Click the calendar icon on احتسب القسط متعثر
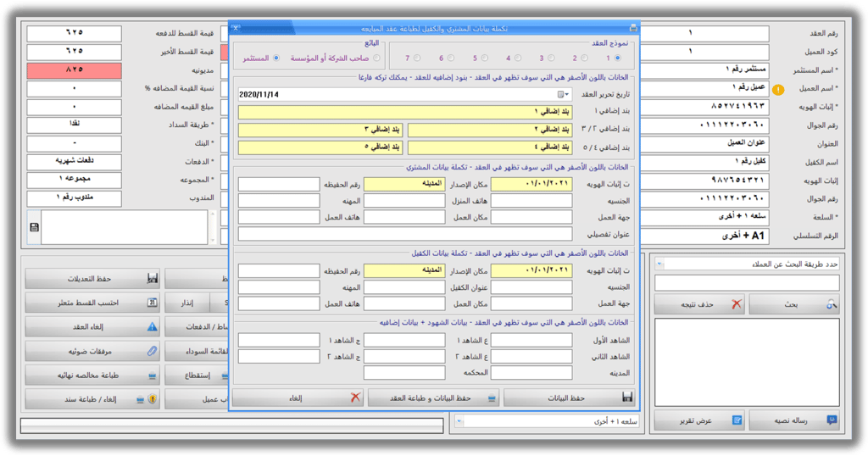Screen dimensions: 868x456 pyautogui.click(x=153, y=303)
